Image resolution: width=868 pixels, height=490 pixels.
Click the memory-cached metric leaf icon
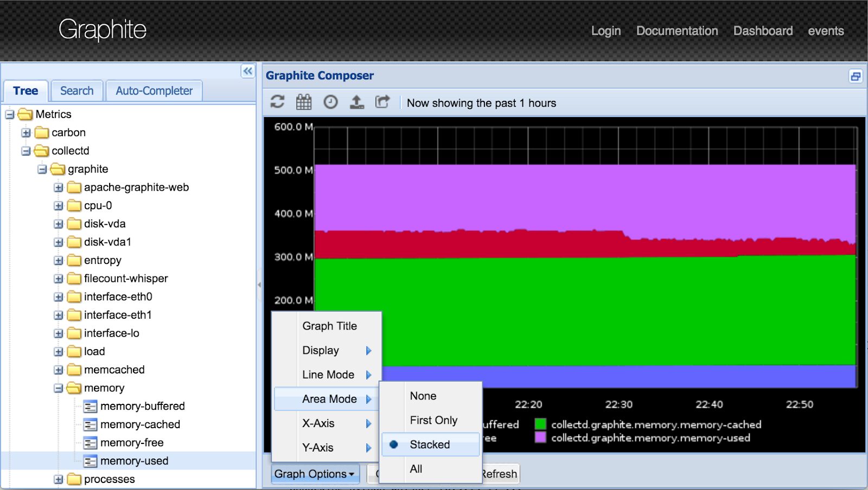(x=90, y=424)
